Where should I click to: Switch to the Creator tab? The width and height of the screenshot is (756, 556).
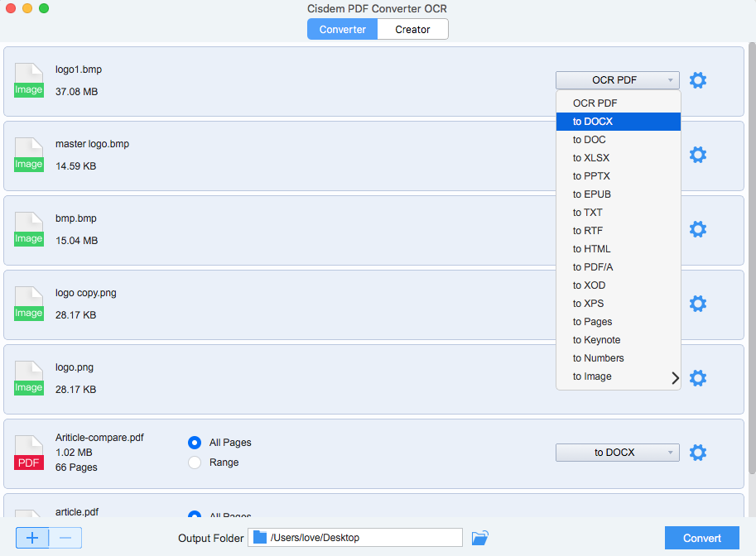click(x=412, y=29)
